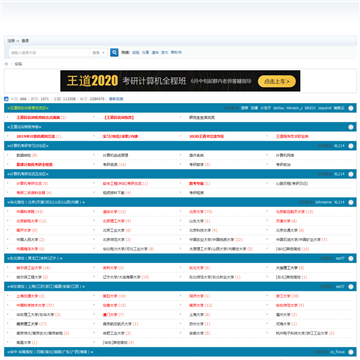Click the blue statistics icon beside today's count

pyautogui.click(x=6, y=99)
